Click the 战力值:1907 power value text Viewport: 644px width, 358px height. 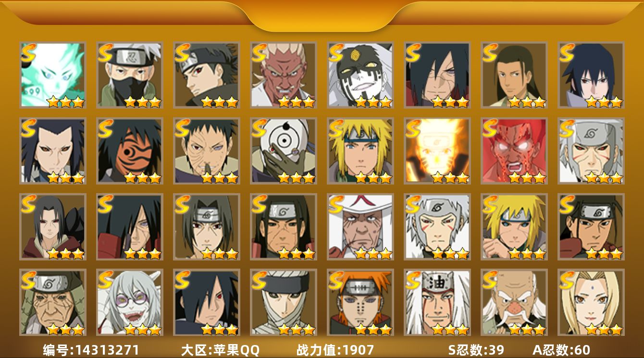(335, 350)
